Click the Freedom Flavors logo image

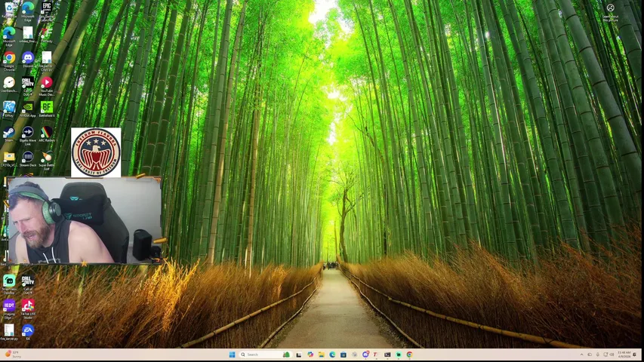click(x=96, y=152)
